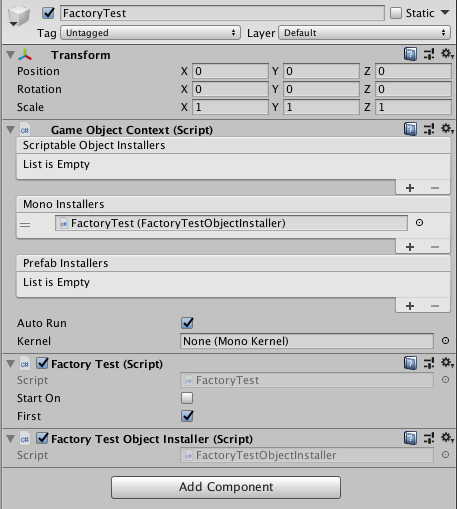Open the Untagged tag dropdown
The width and height of the screenshot is (457, 509).
[150, 33]
